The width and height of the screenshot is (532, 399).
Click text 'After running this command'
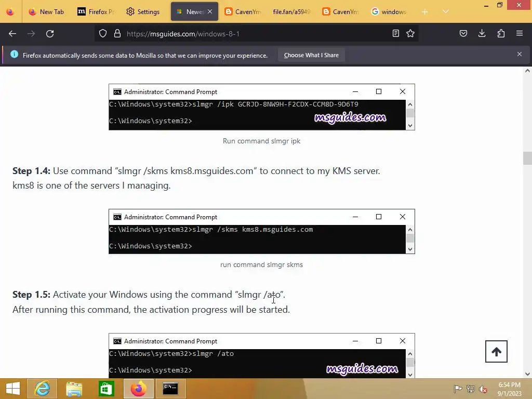coord(71,310)
